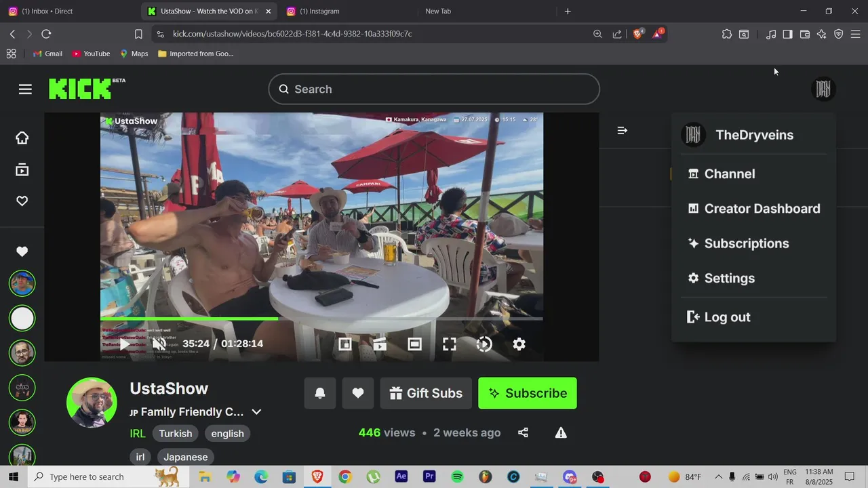Open Brave Wallet icon in toolbar
This screenshot has width=868, height=488.
805,34
